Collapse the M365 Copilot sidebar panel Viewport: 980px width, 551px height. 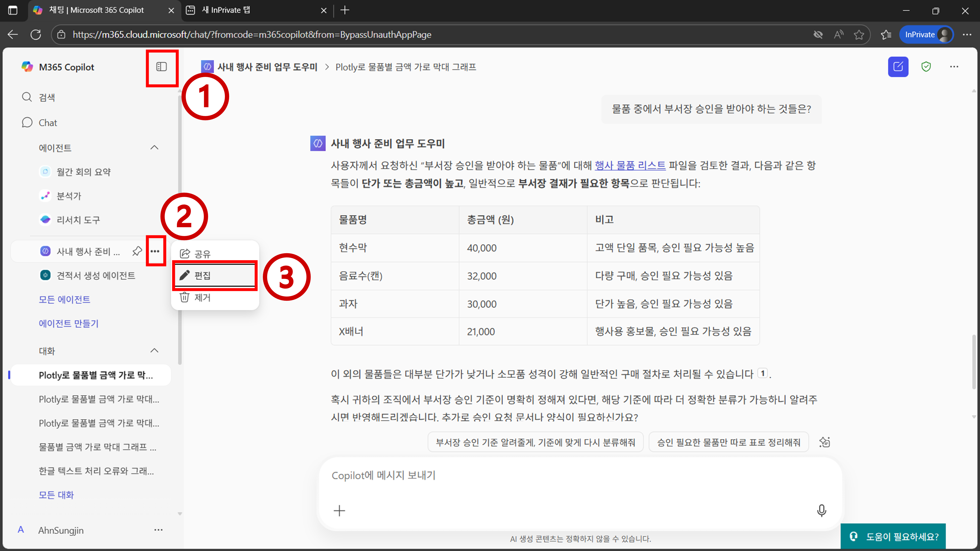click(161, 67)
